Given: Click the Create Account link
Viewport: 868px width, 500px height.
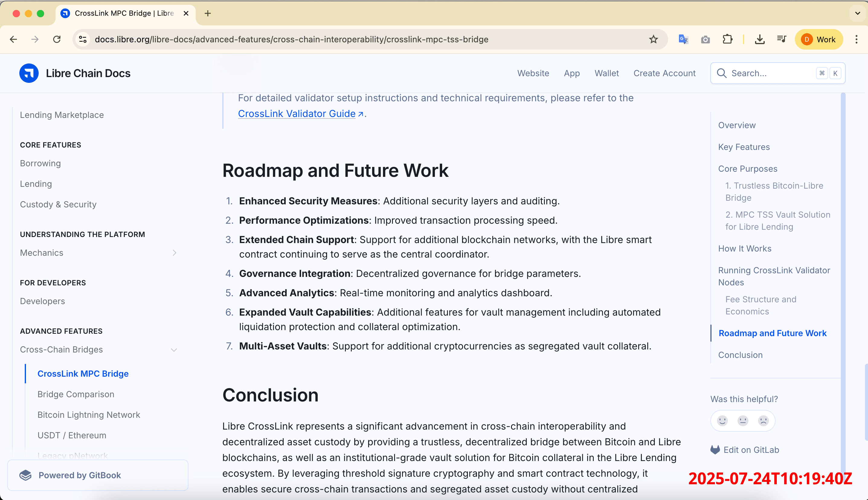Looking at the screenshot, I should click(x=664, y=73).
